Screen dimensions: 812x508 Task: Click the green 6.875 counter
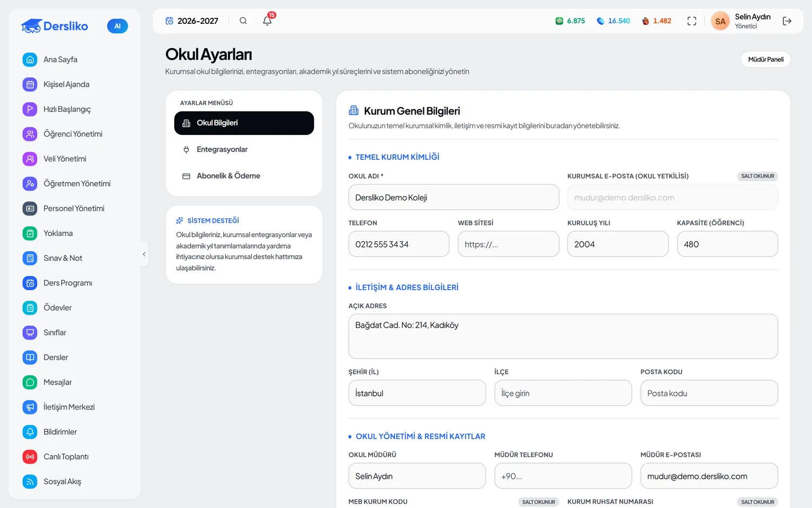[x=570, y=21]
